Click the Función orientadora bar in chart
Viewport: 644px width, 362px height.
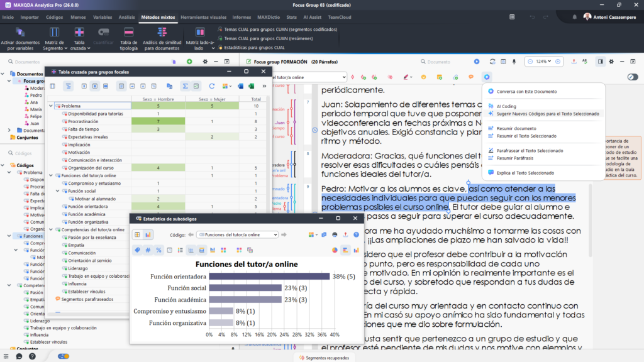click(269, 277)
